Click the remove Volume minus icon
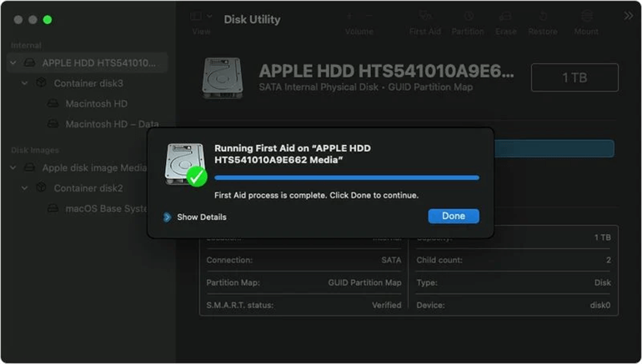Screen dimensions: 642x364 [369, 17]
